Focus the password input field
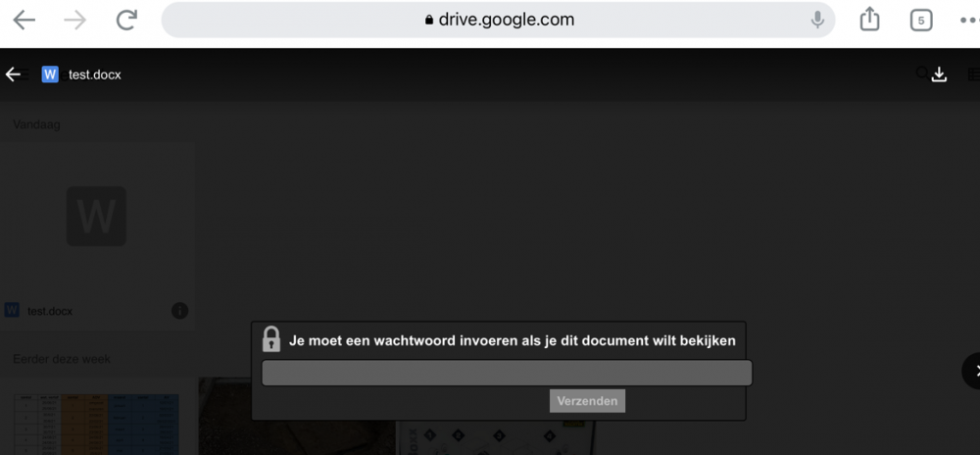 tap(507, 374)
